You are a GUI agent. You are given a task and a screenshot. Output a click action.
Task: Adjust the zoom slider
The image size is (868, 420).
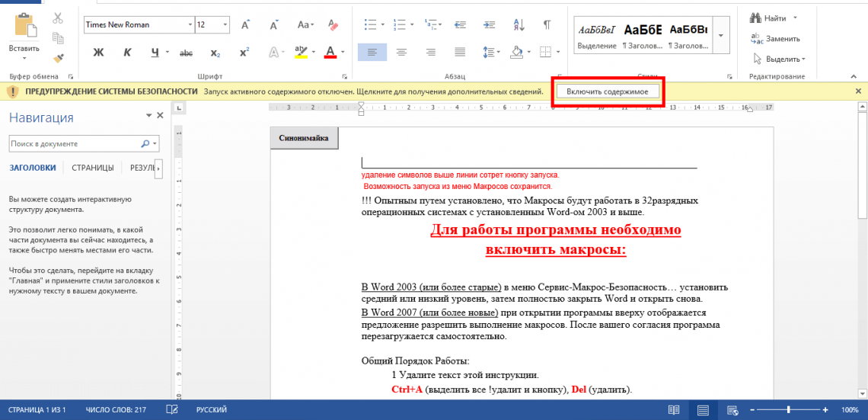pyautogui.click(x=788, y=410)
